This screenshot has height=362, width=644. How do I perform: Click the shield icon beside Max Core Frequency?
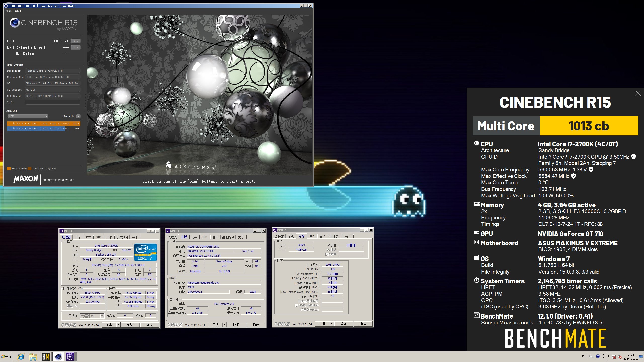click(x=591, y=170)
